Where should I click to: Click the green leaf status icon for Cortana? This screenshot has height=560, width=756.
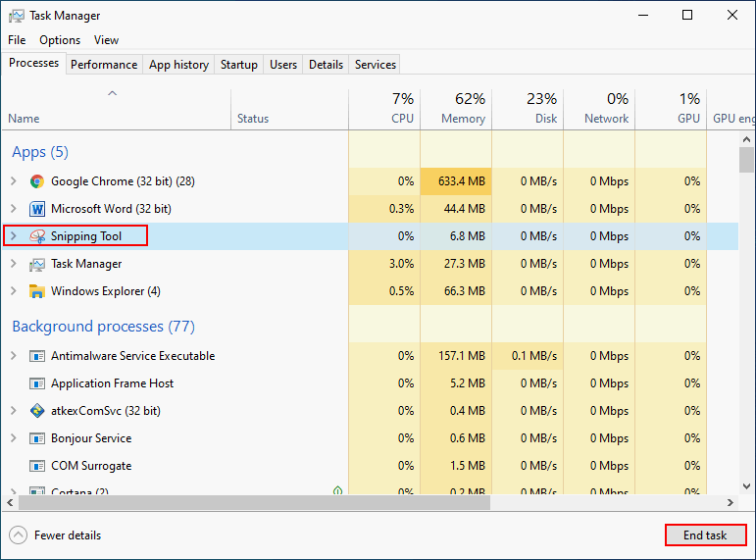337,490
